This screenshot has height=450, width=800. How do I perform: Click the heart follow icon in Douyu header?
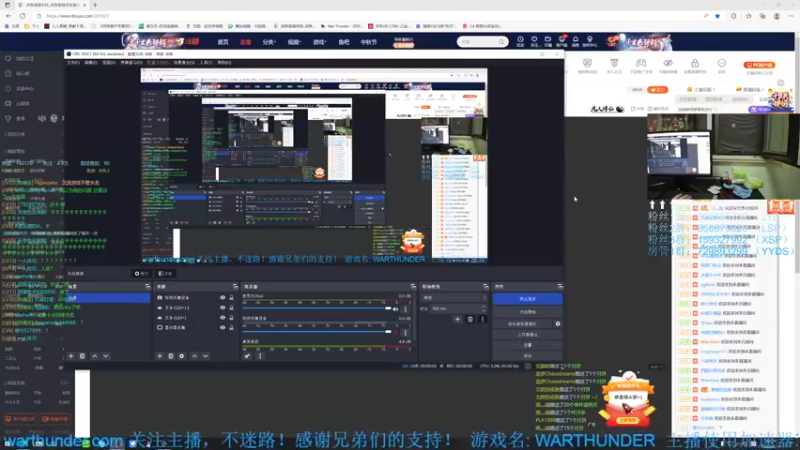534,41
